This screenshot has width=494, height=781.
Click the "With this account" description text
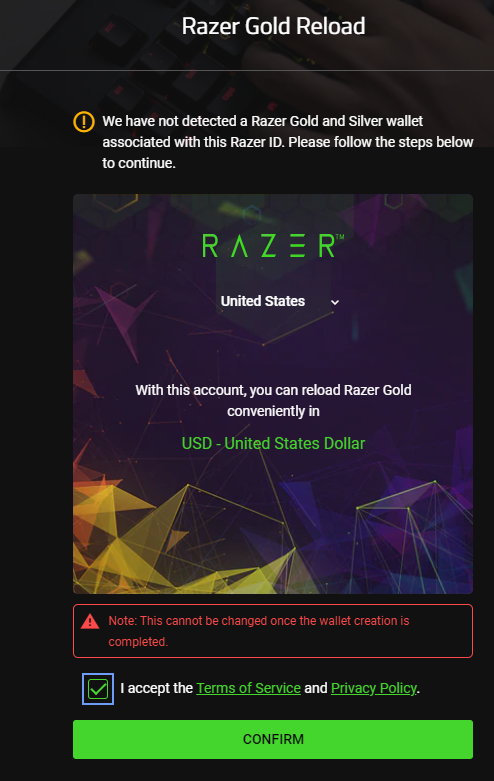click(x=273, y=400)
